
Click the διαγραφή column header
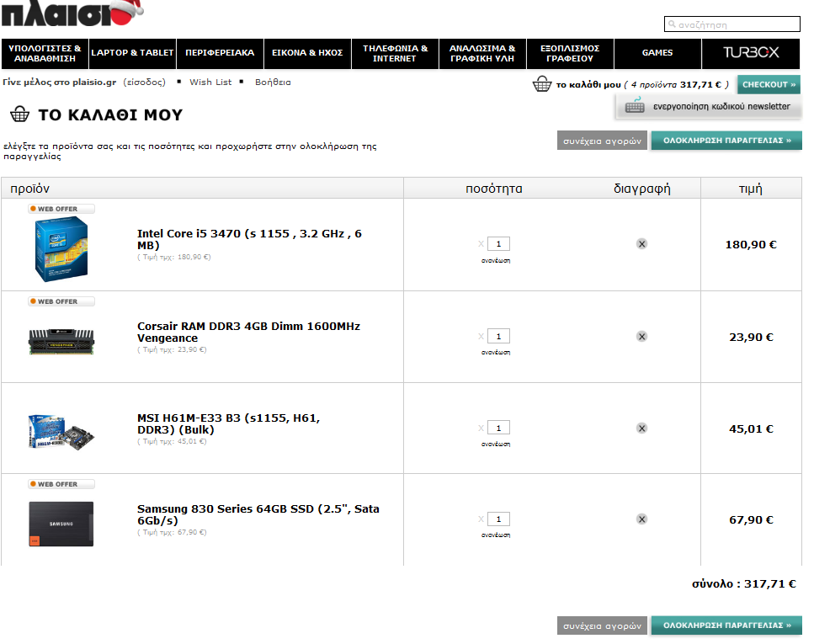point(641,189)
